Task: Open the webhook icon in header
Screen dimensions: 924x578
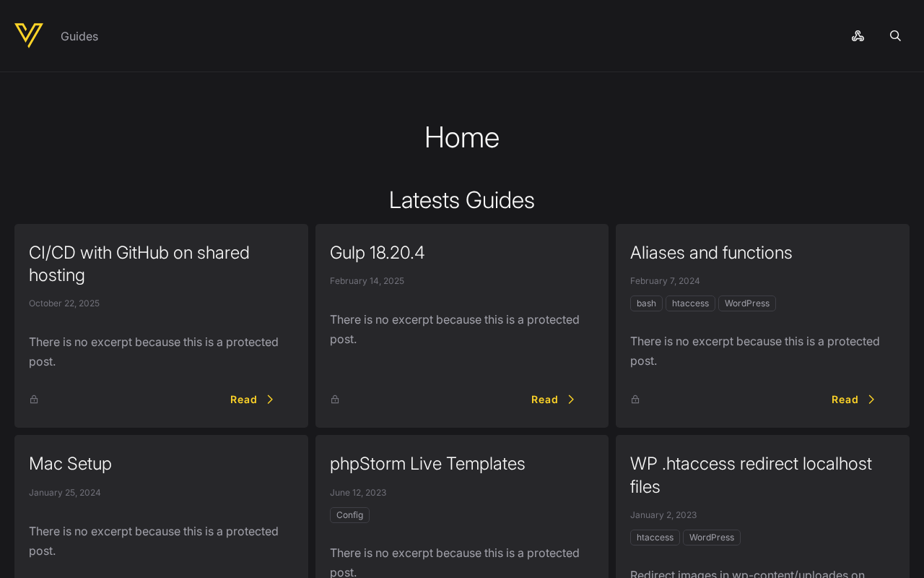Action: (x=858, y=36)
